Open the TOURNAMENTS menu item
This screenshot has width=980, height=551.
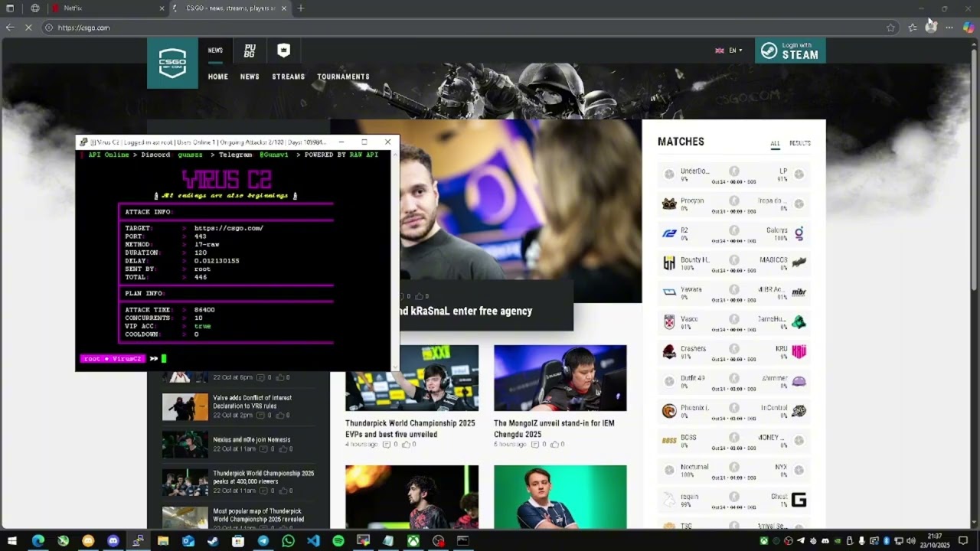(x=343, y=77)
